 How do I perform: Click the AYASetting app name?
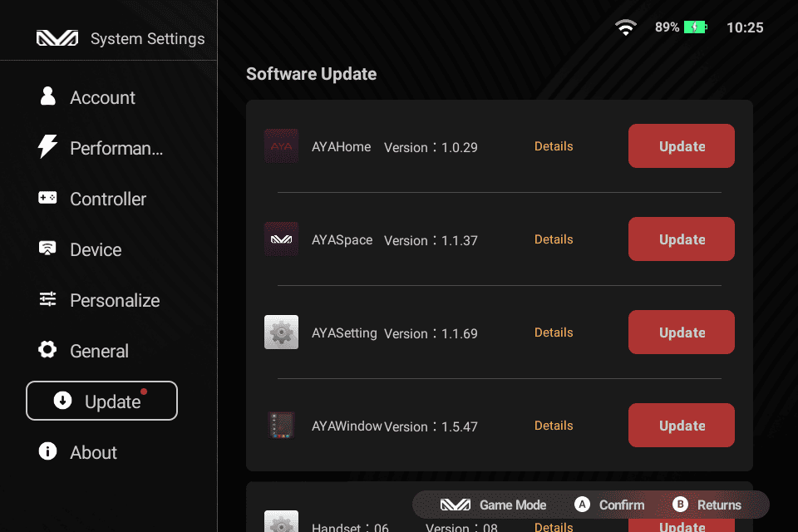(x=344, y=333)
